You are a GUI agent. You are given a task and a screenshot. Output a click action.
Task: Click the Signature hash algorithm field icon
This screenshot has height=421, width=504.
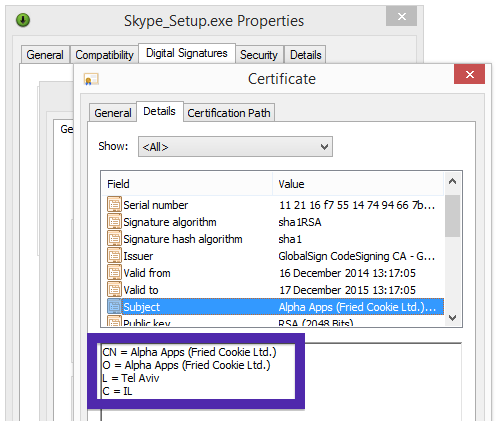[114, 238]
